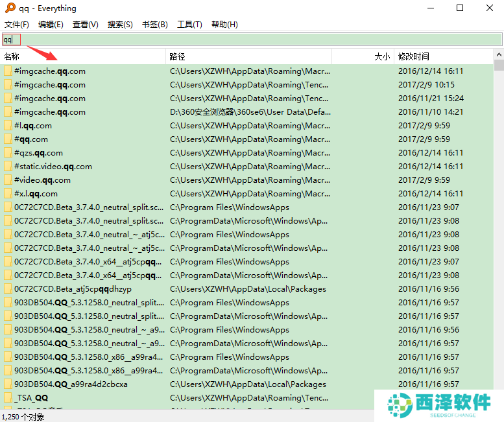Minimize the Everything window
504x422 pixels.
point(431,8)
